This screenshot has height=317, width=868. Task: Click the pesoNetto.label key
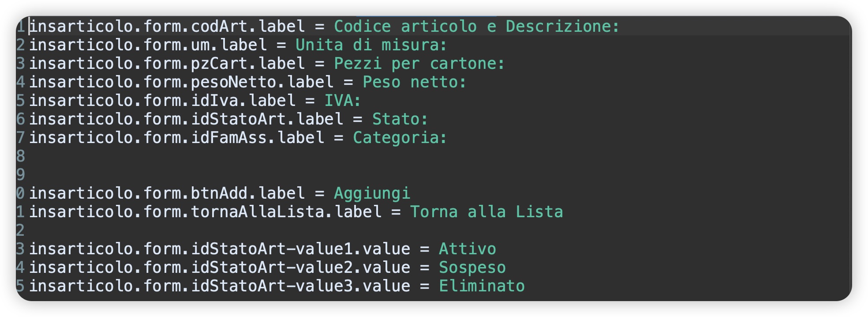pos(181,82)
